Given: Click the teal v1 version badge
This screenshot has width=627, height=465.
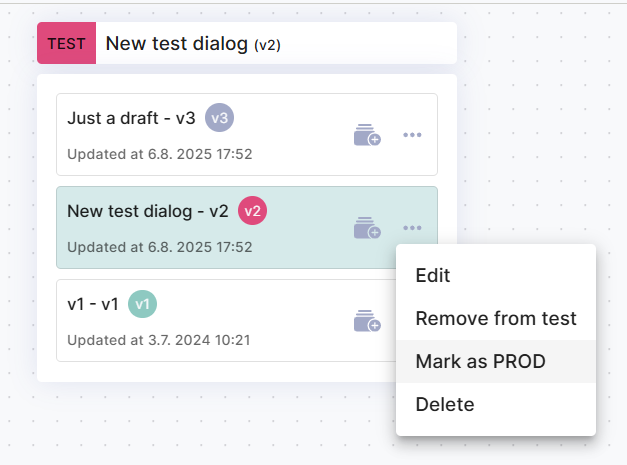Looking at the screenshot, I should coord(142,304).
